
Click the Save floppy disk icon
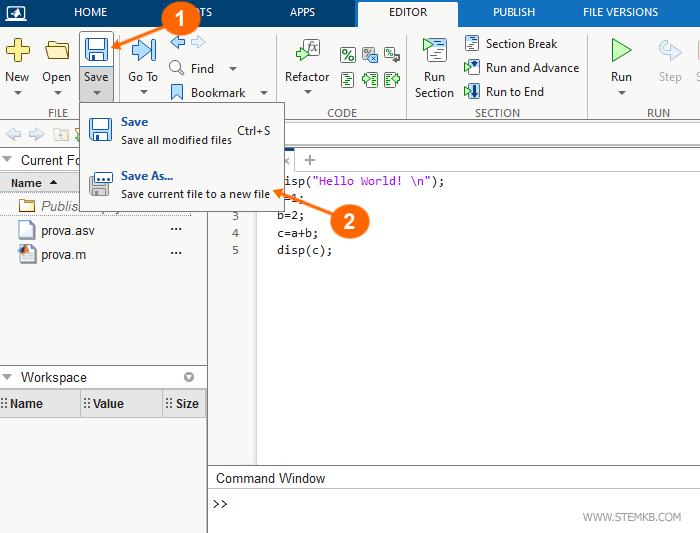tap(97, 50)
